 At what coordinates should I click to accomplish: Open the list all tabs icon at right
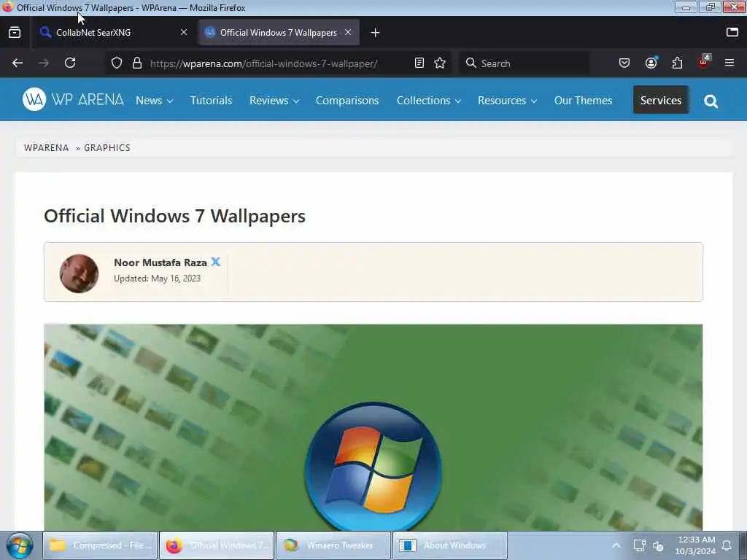pyautogui.click(x=732, y=32)
